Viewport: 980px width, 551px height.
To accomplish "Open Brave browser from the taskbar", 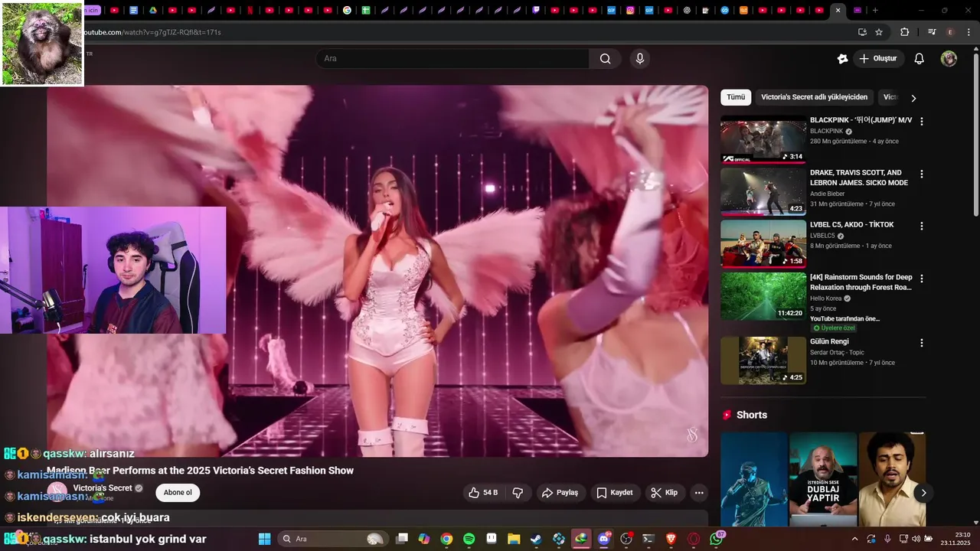I will [x=671, y=539].
